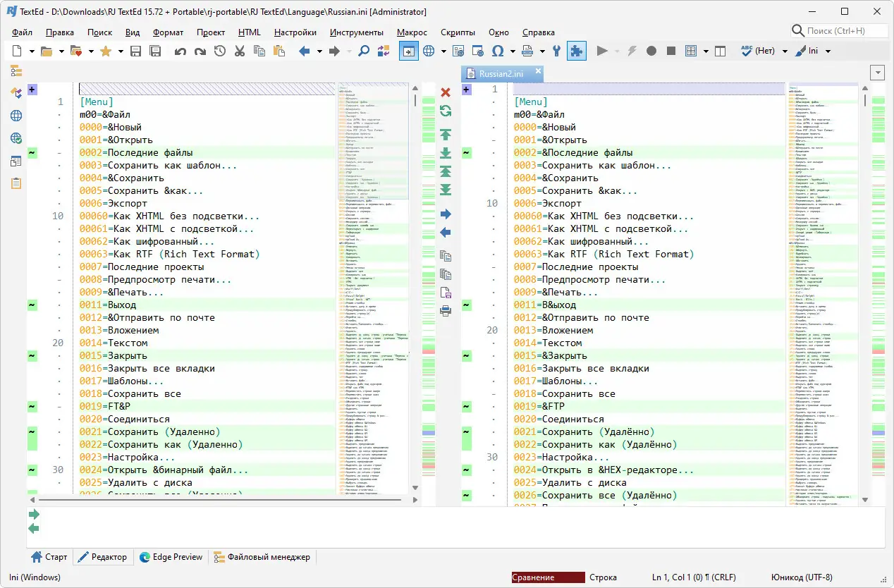Click the magnifier Find icon in toolbar
The width and height of the screenshot is (894, 588).
[x=364, y=51]
